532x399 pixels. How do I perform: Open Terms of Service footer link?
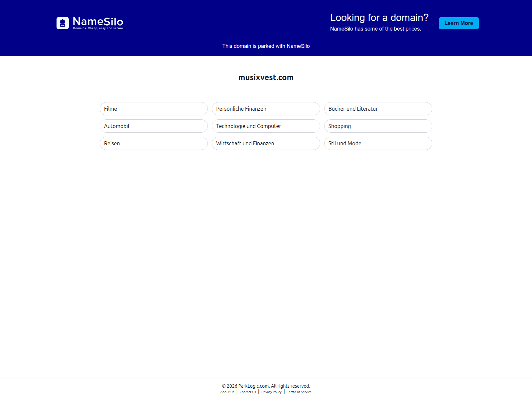click(x=299, y=392)
